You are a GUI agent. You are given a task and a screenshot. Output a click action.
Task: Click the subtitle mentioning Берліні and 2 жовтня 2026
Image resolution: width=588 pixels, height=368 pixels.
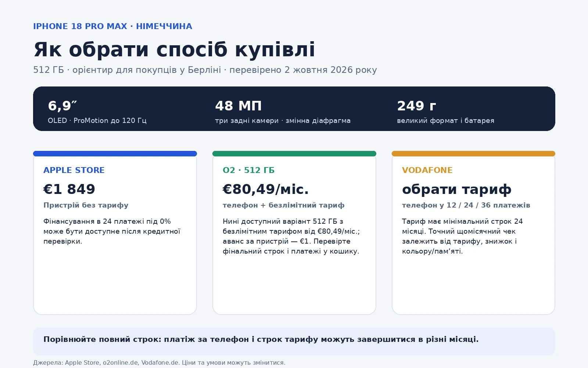[x=205, y=70]
